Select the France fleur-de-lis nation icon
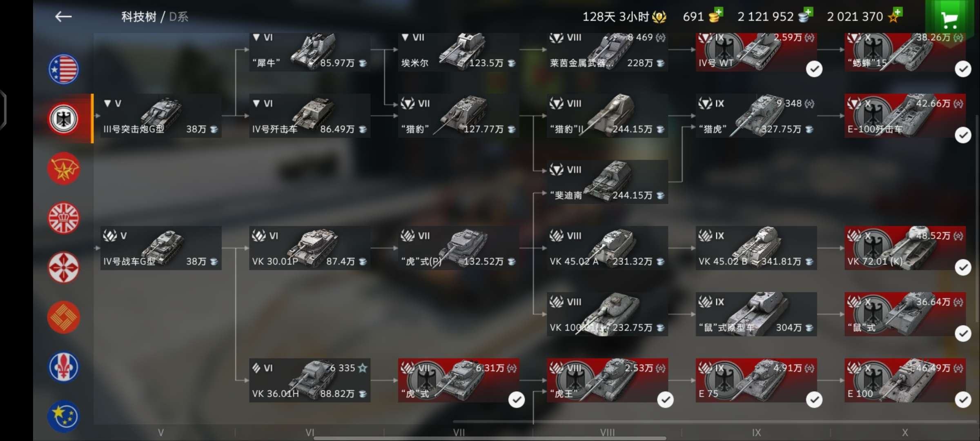This screenshot has width=980, height=441. tap(63, 367)
